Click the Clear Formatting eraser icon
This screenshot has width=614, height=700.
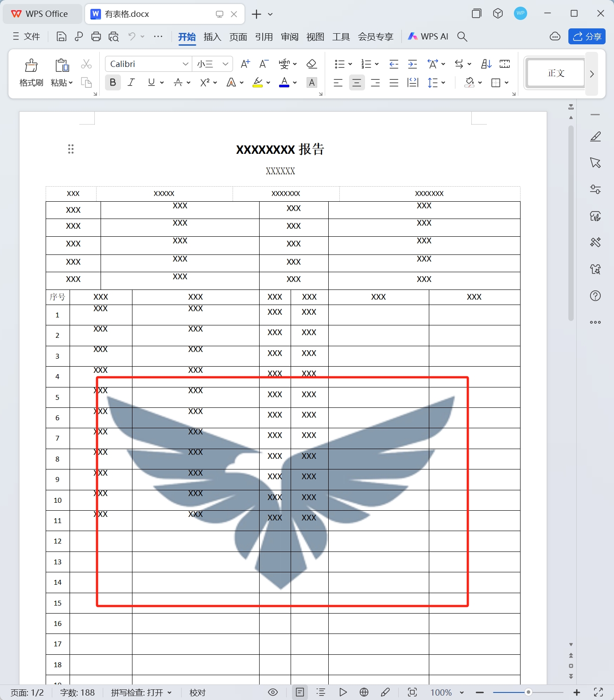click(312, 64)
